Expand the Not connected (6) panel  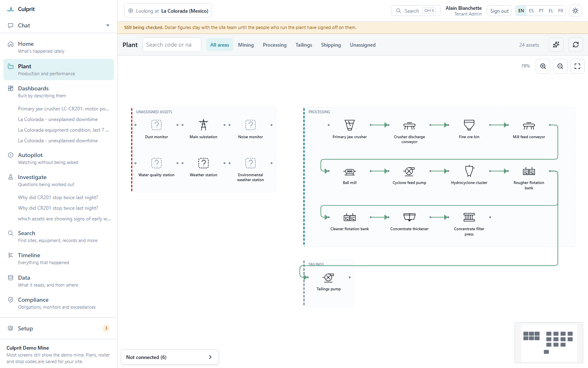170,357
